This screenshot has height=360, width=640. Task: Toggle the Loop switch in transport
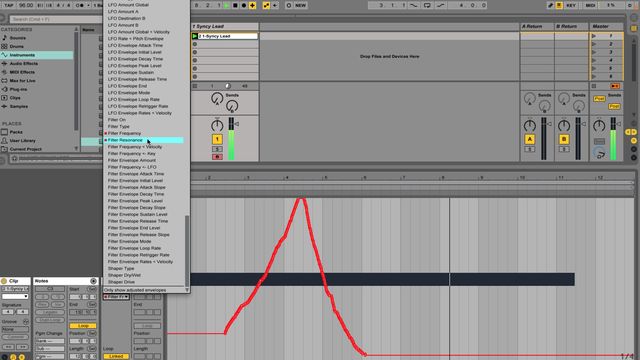point(427,5)
